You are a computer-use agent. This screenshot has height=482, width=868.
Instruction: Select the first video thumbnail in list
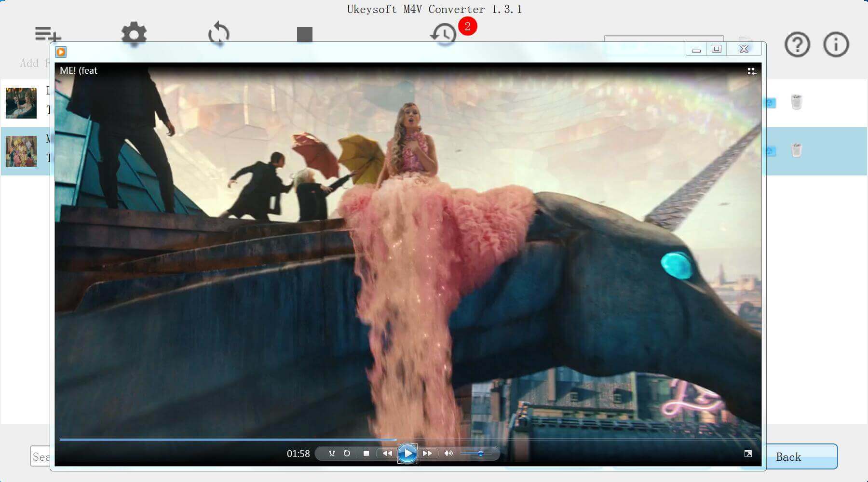pos(21,103)
